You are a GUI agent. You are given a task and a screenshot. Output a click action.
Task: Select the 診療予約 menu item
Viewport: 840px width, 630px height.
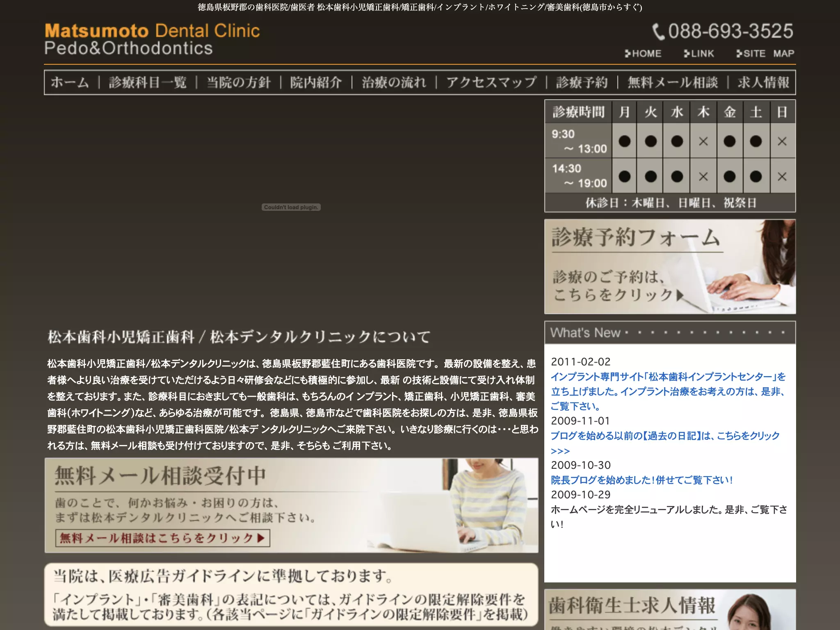[x=582, y=82]
